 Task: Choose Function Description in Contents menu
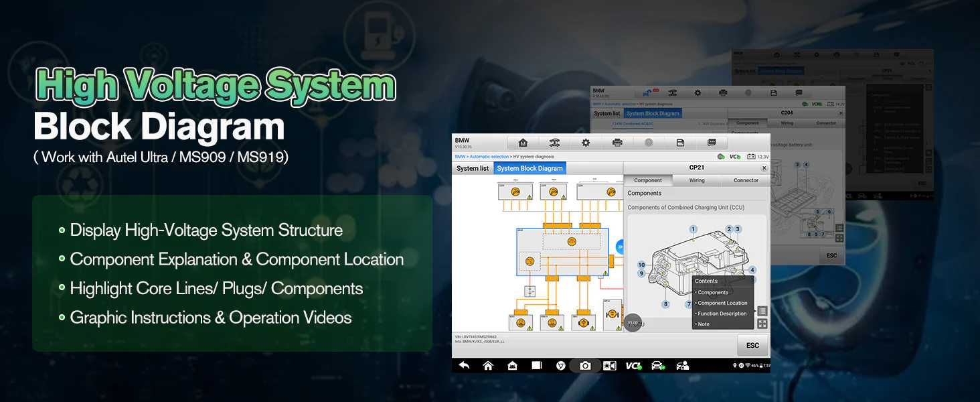[723, 314]
